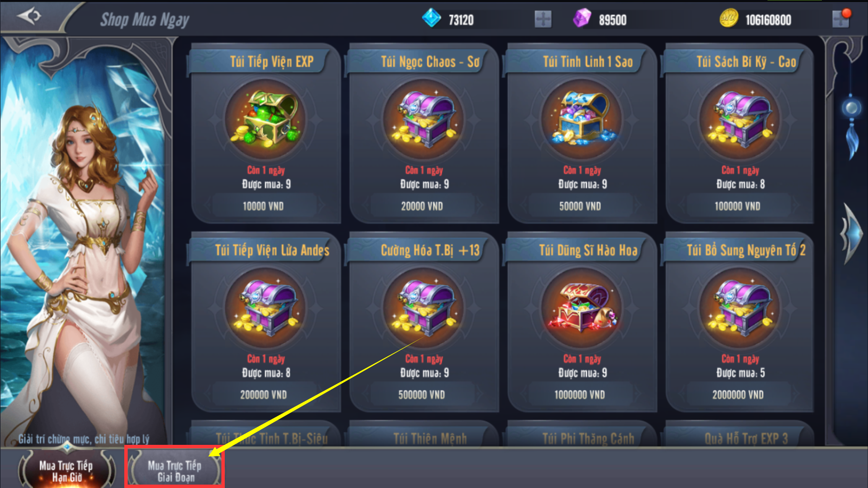Buy Túi Ngọc Chaos for 20000 VND
The height and width of the screenshot is (488, 868).
(x=422, y=206)
